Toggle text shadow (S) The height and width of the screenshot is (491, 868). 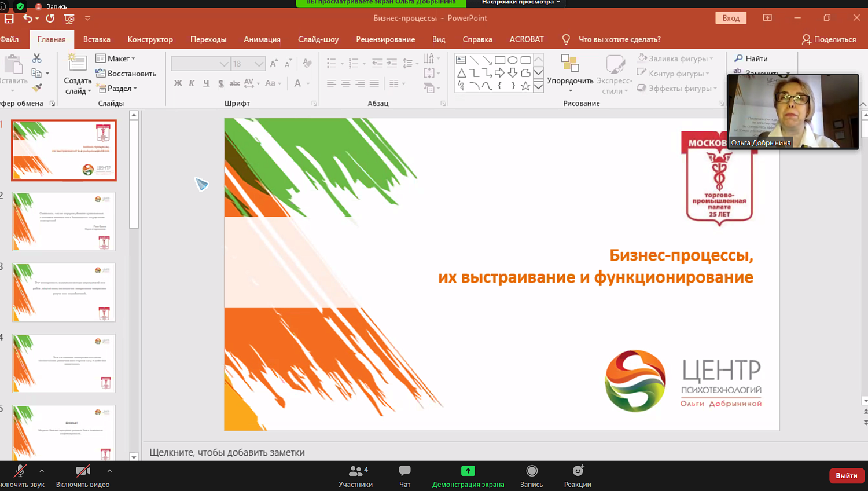coord(220,83)
